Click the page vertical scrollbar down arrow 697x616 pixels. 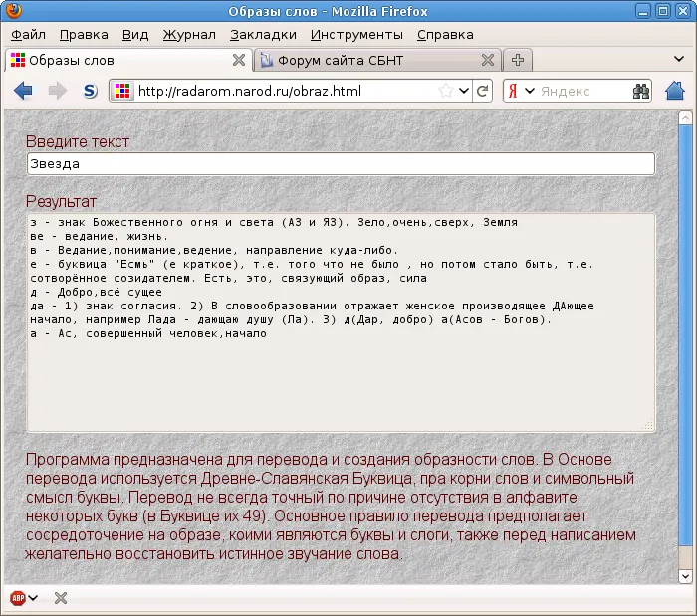[x=685, y=577]
